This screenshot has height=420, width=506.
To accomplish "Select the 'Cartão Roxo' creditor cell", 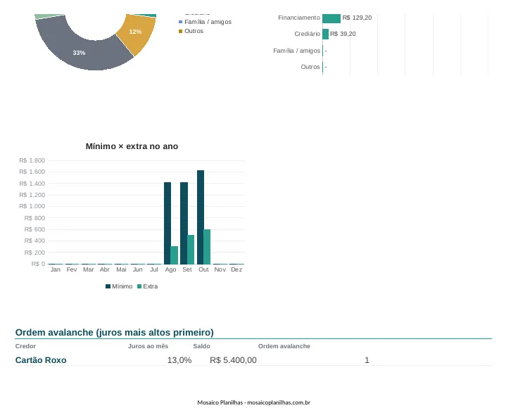I will tap(41, 360).
